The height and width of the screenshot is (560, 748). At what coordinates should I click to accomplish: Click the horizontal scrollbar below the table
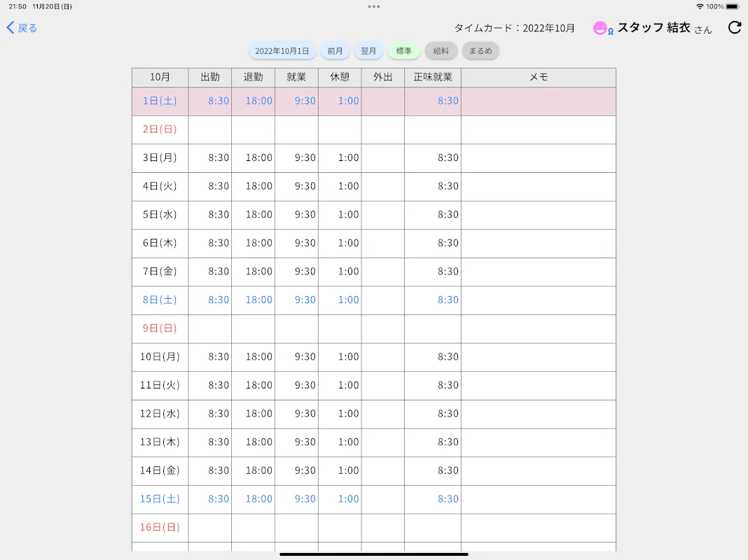pyautogui.click(x=373, y=552)
